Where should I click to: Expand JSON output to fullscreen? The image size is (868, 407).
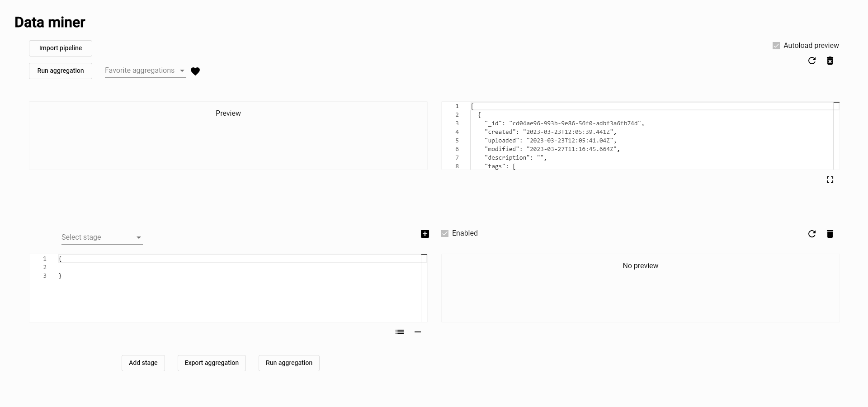(830, 180)
